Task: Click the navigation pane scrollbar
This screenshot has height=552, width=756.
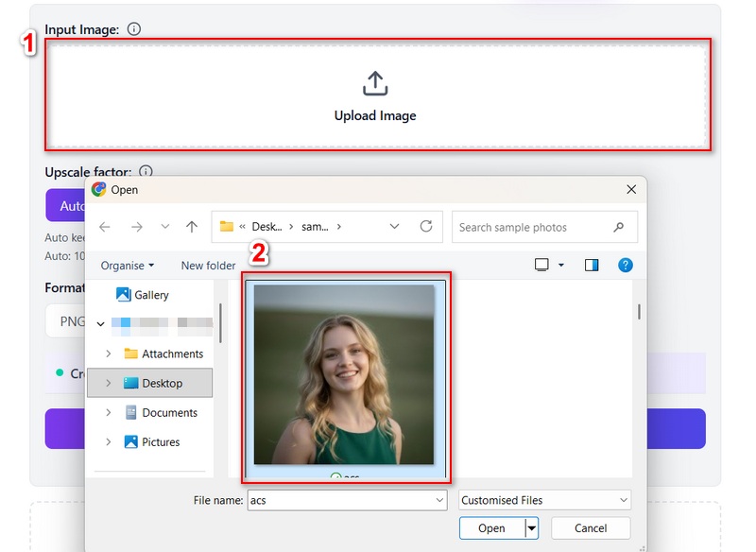Action: coord(220,323)
